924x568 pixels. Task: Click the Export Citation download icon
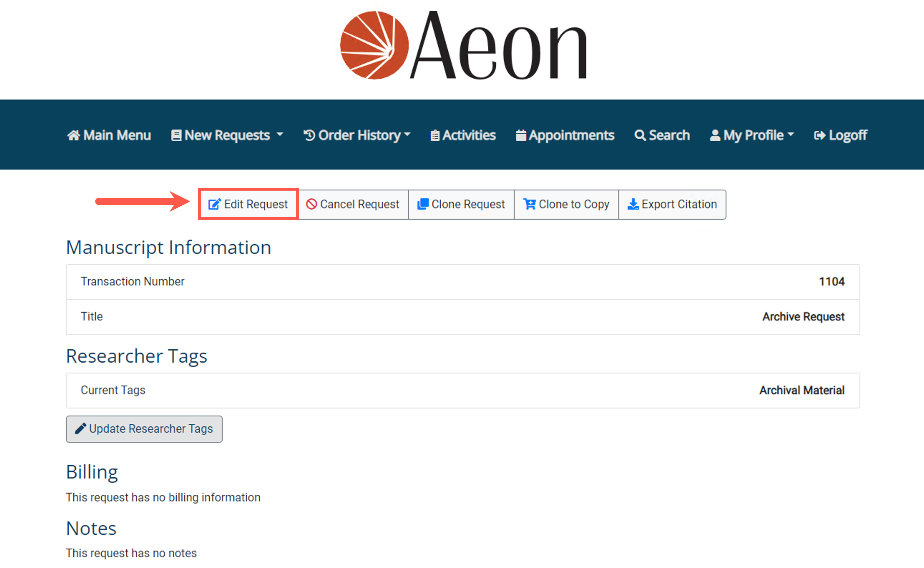coord(633,204)
